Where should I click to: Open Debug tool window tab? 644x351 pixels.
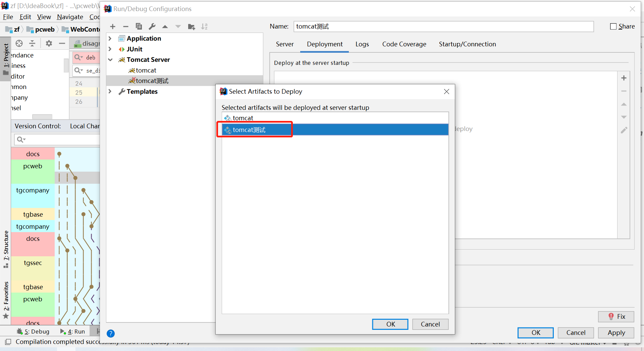point(33,332)
